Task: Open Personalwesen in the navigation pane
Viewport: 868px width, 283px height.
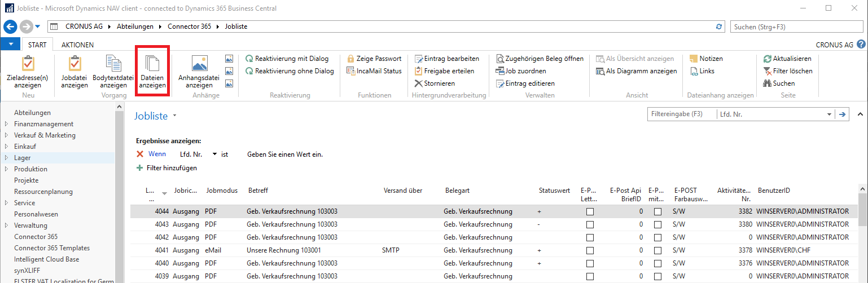Action: tap(36, 214)
